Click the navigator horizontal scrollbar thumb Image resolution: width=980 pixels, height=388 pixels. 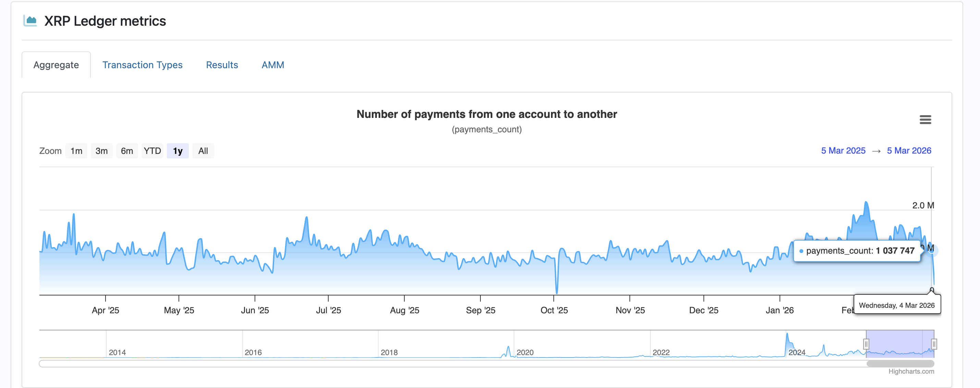900,364
